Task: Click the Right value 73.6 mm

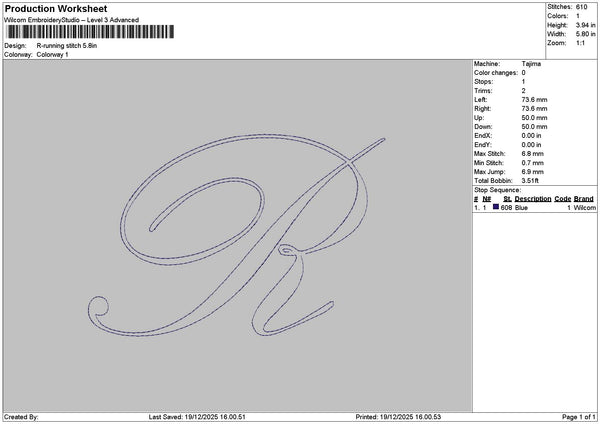Action: (534, 109)
